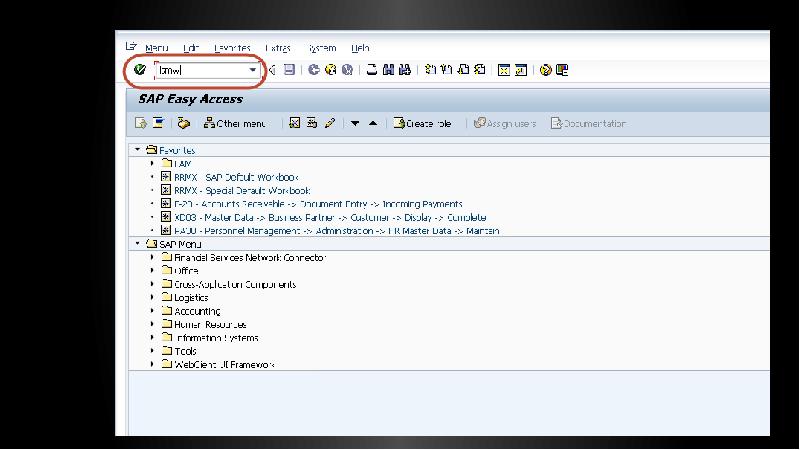The image size is (800, 450).
Task: Expand the Logistics folder
Action: pos(153,298)
